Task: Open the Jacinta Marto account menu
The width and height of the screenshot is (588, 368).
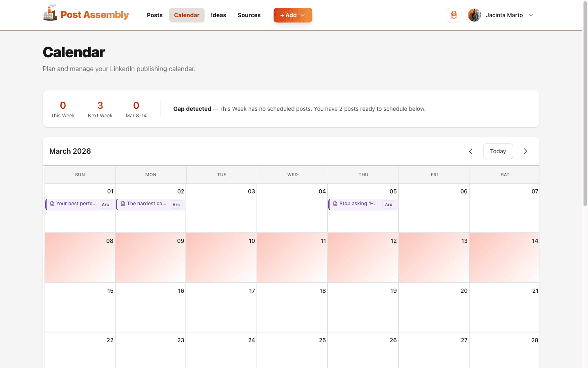Action: (531, 15)
